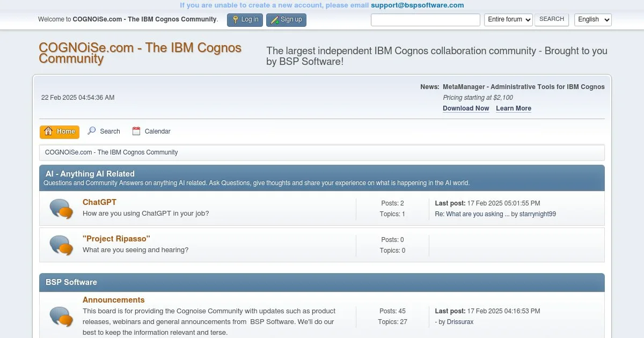Click "What are you seeing and hearing?" description
The image size is (644, 338).
[x=135, y=250]
